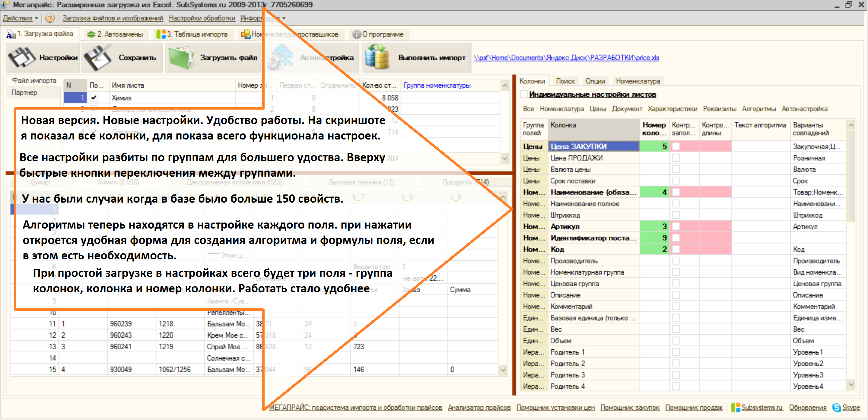Toggle the Индивидуальные настройки листов checkbox
868x420 pixels.
pos(524,95)
